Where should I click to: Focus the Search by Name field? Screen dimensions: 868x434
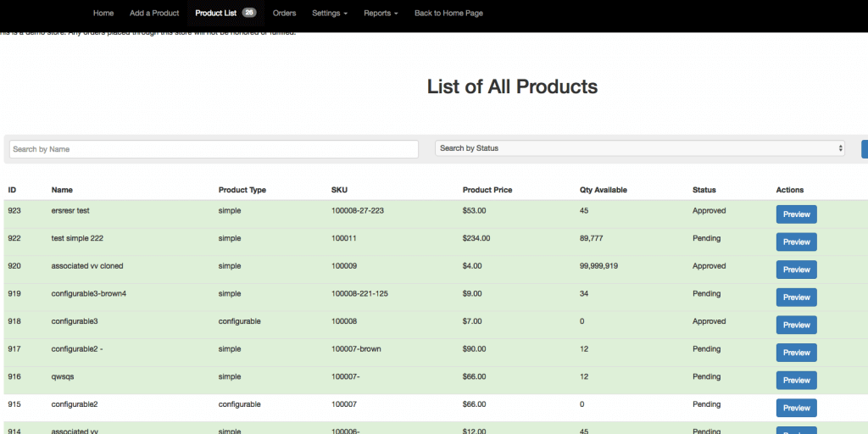point(214,149)
